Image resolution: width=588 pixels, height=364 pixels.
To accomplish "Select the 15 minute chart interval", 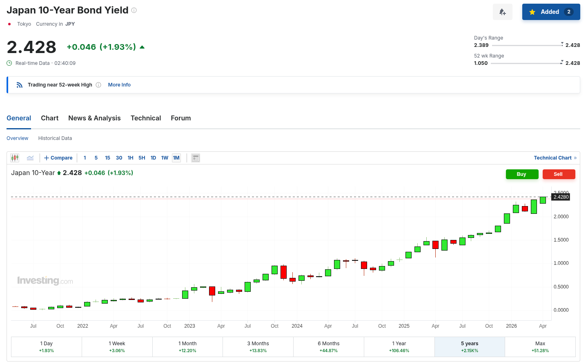I will [x=108, y=158].
